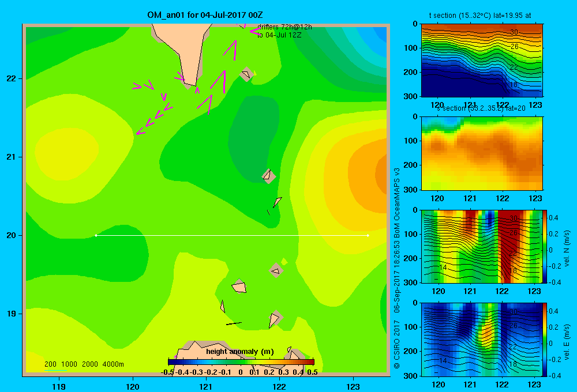577x392 pixels.
Task: Click longitude label '119' on main map axis
Action: coord(59,386)
